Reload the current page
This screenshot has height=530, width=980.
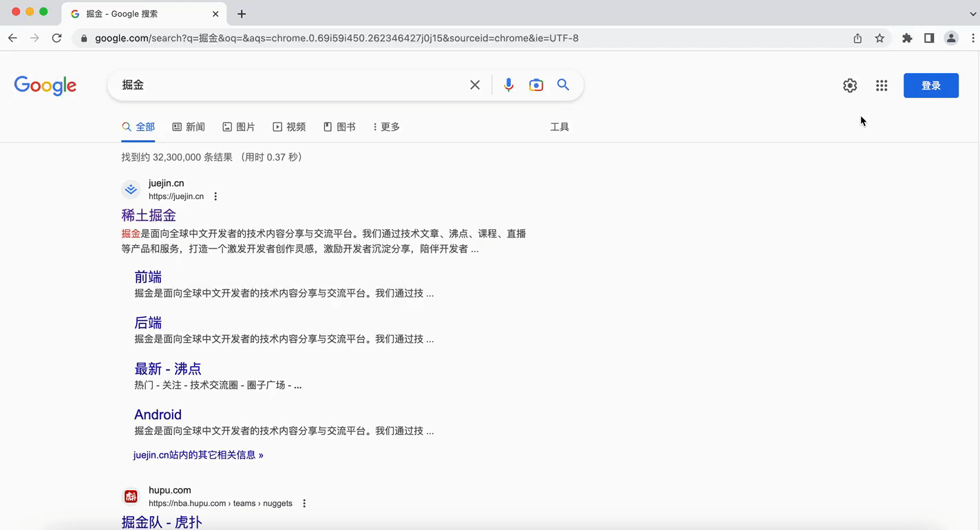point(57,38)
